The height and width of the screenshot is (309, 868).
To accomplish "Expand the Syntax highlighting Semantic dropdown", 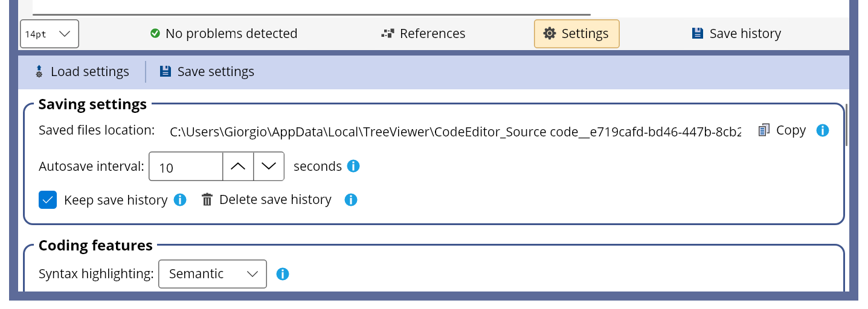I will point(212,274).
